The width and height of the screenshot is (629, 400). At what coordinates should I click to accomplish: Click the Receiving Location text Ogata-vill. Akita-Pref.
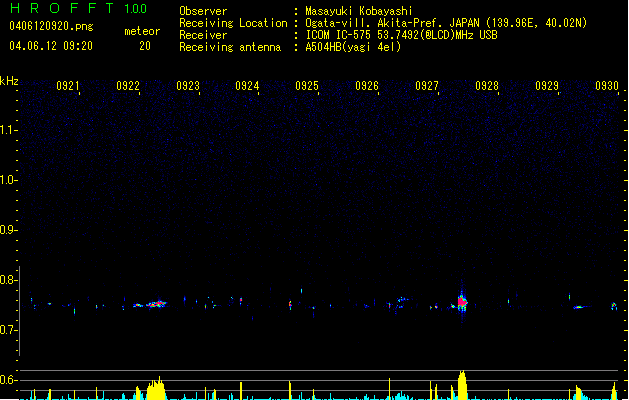[374, 23]
